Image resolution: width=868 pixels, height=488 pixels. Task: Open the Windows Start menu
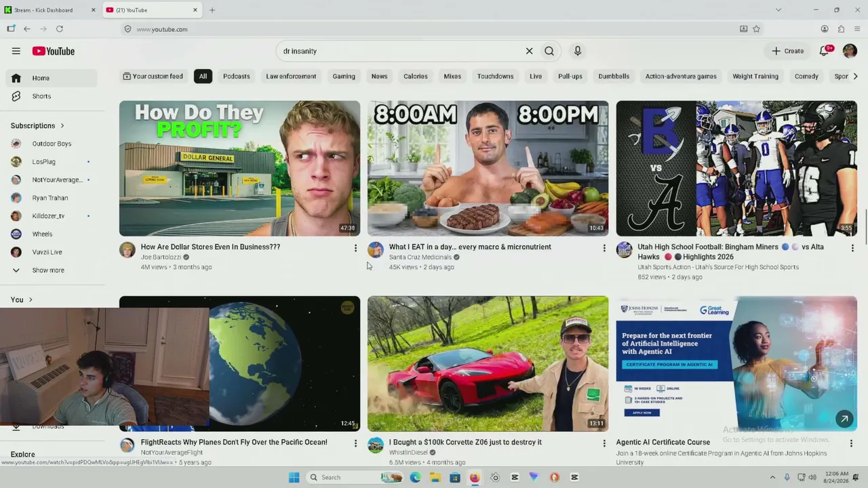[294, 477]
